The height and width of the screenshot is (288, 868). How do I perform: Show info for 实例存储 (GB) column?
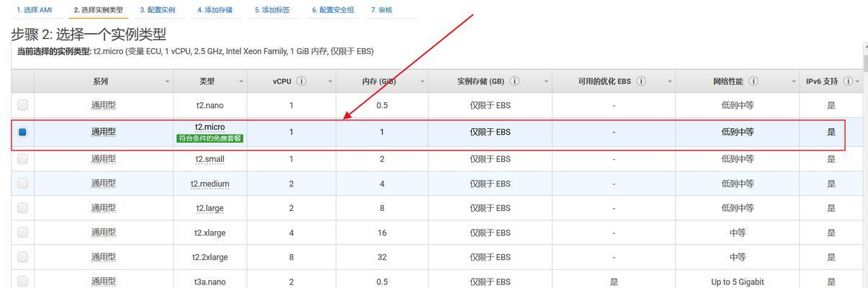pyautogui.click(x=515, y=81)
